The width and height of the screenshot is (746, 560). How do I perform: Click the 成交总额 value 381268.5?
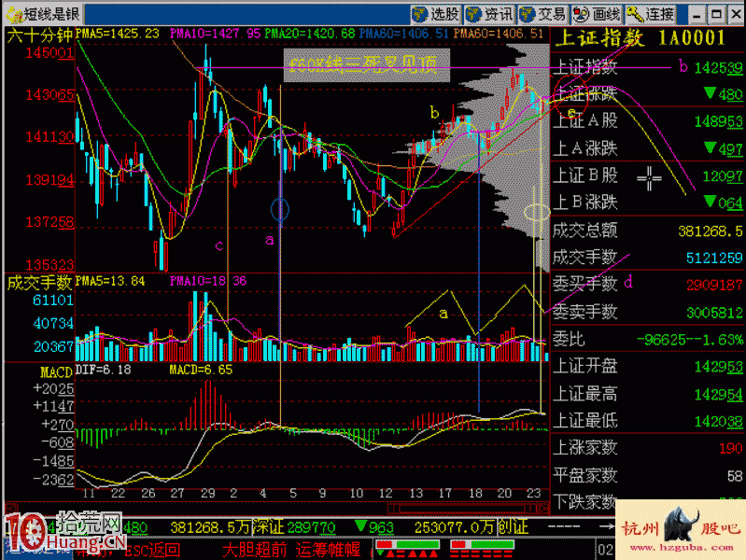point(711,231)
